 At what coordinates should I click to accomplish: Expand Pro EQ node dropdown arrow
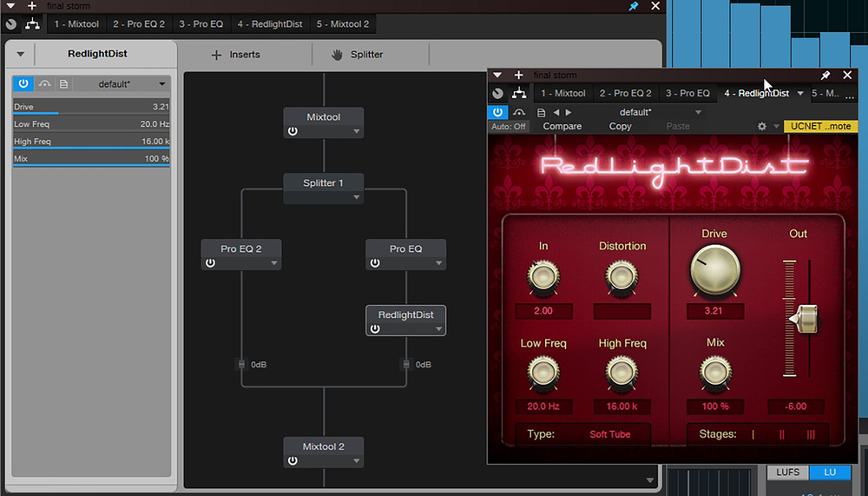tap(439, 263)
